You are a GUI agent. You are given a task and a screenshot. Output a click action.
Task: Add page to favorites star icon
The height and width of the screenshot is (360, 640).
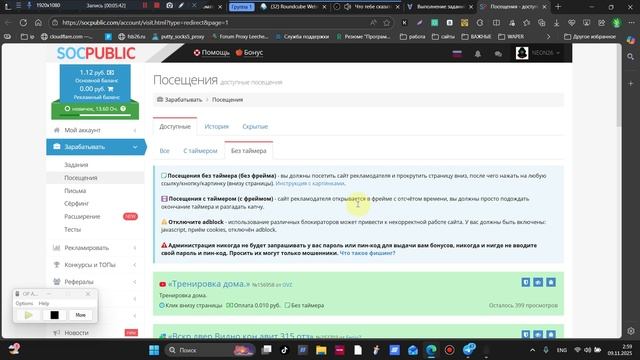coord(387,23)
